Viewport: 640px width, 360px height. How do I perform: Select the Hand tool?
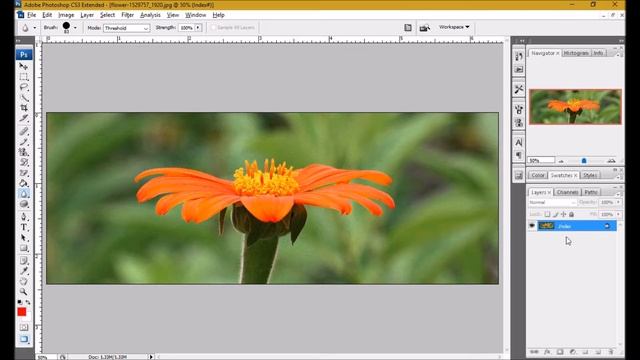tap(24, 281)
